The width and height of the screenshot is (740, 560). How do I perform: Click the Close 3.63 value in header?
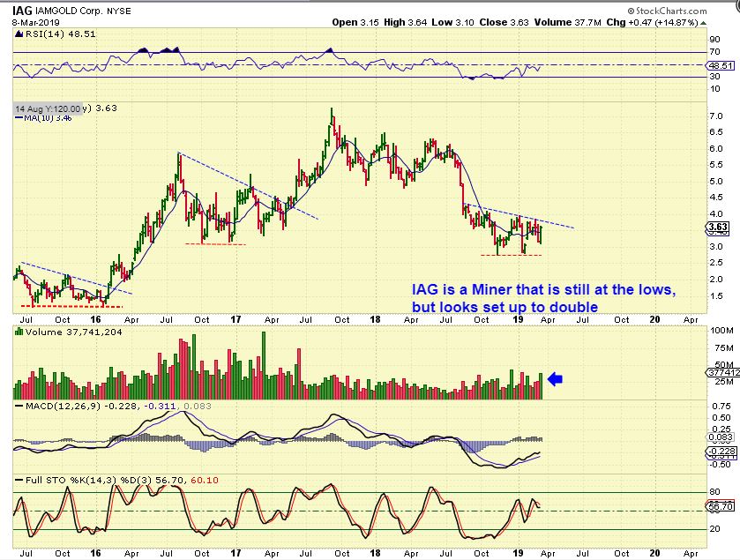pyautogui.click(x=504, y=22)
